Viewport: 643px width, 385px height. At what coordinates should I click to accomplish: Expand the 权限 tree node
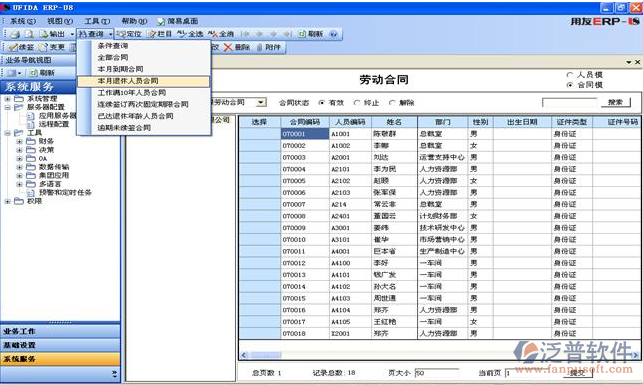click(7, 201)
